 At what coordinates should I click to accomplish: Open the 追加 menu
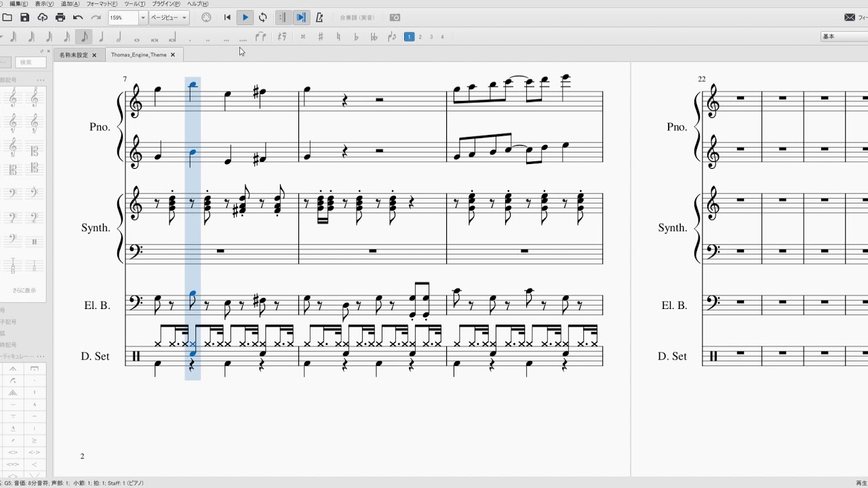pyautogui.click(x=70, y=4)
